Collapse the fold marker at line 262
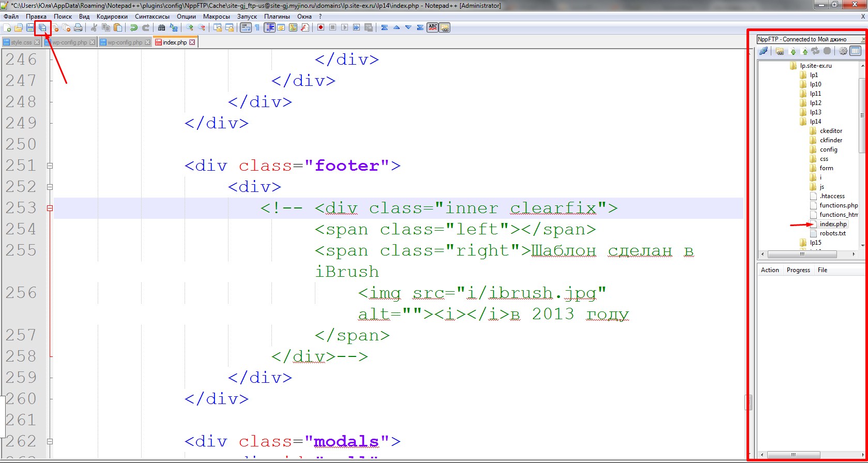Image resolution: width=868 pixels, height=463 pixels. click(50, 442)
